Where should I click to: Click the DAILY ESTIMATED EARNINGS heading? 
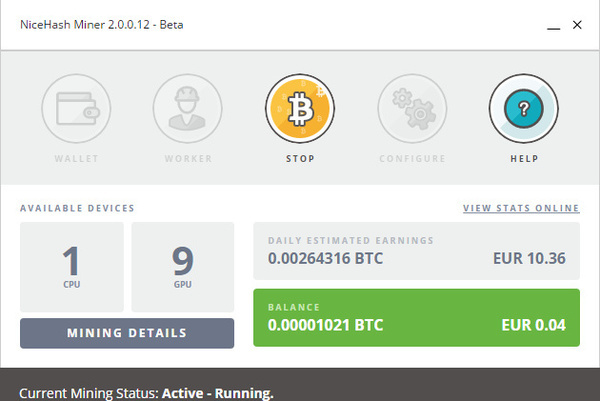pyautogui.click(x=351, y=240)
